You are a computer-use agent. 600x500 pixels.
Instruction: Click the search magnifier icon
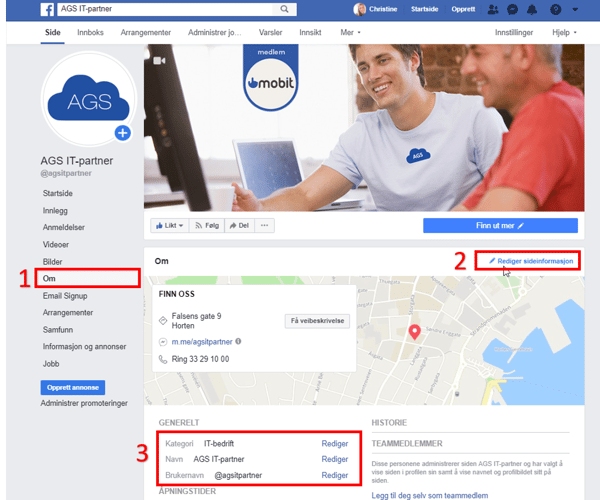click(x=284, y=9)
